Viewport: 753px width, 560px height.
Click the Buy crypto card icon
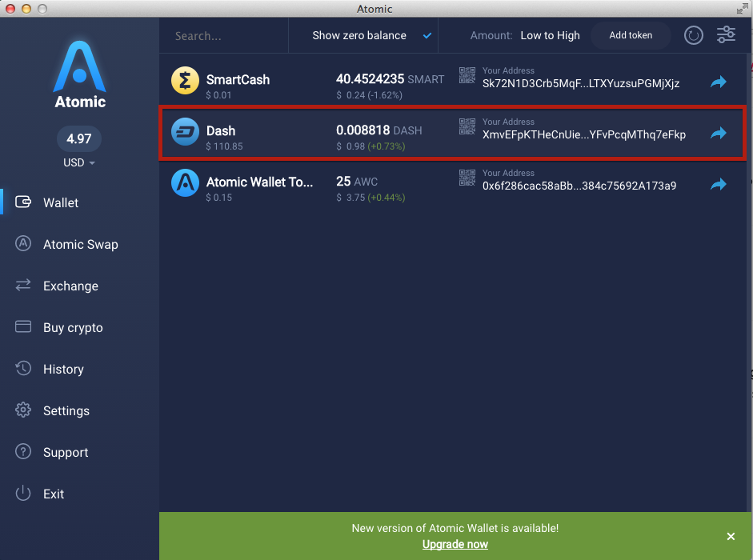pos(23,326)
